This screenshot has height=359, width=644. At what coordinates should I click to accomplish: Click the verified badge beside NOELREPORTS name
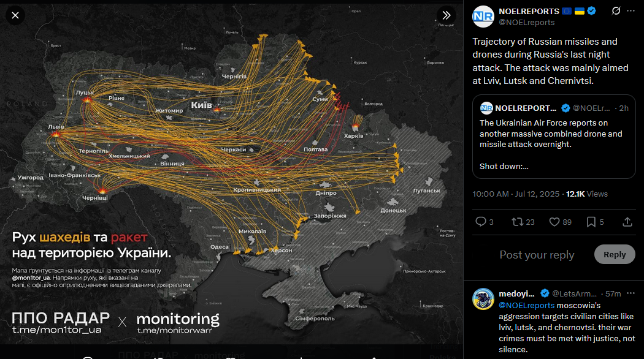(x=591, y=11)
